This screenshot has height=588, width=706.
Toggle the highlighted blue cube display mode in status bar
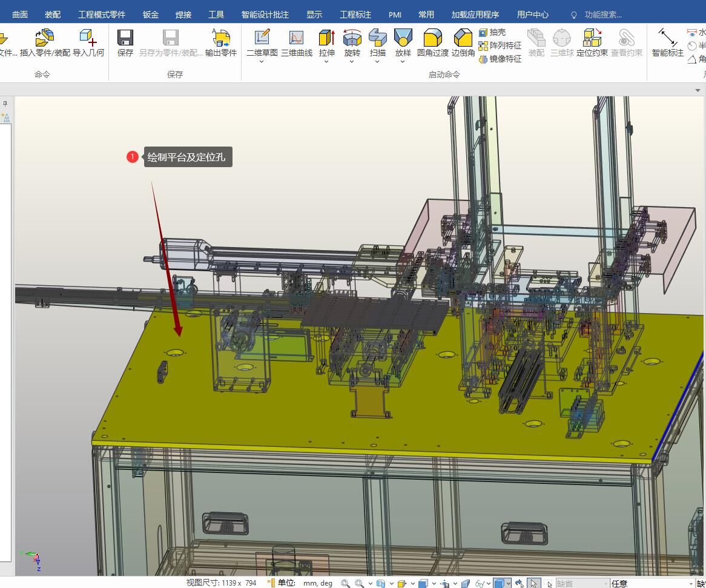coord(499,583)
